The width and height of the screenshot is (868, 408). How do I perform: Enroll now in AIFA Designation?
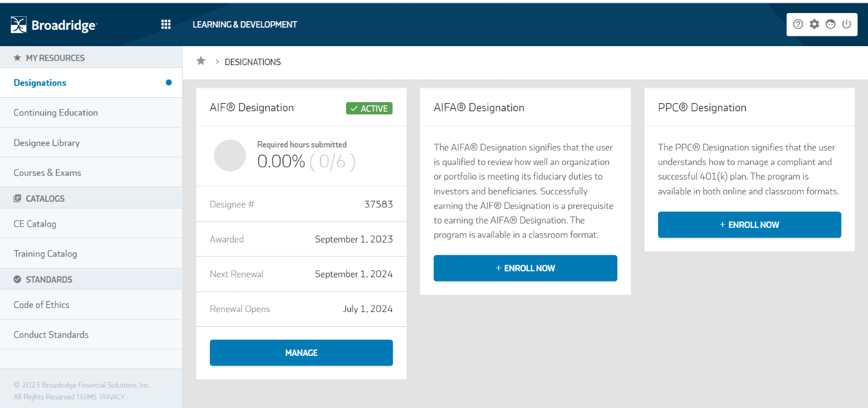pos(525,268)
